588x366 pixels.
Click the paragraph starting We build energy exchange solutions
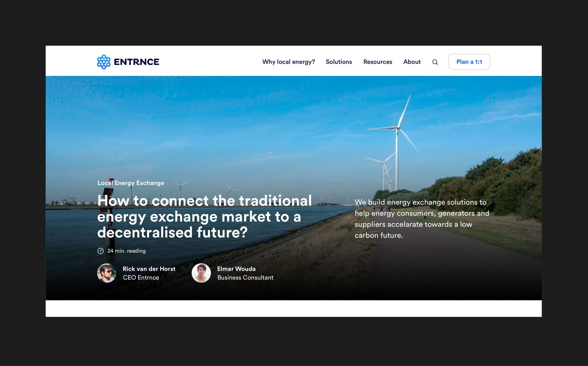click(x=422, y=219)
